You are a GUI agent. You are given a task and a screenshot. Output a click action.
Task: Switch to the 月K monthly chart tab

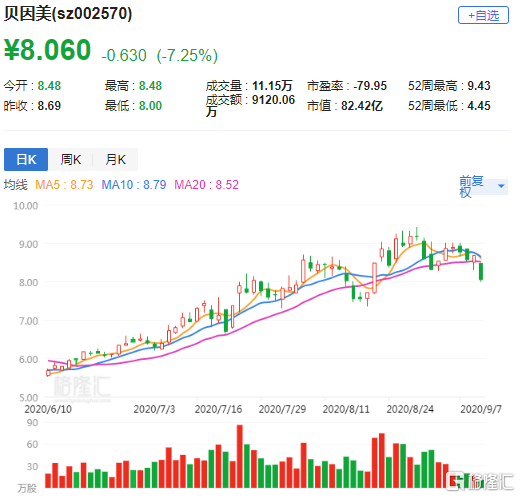[x=115, y=159]
